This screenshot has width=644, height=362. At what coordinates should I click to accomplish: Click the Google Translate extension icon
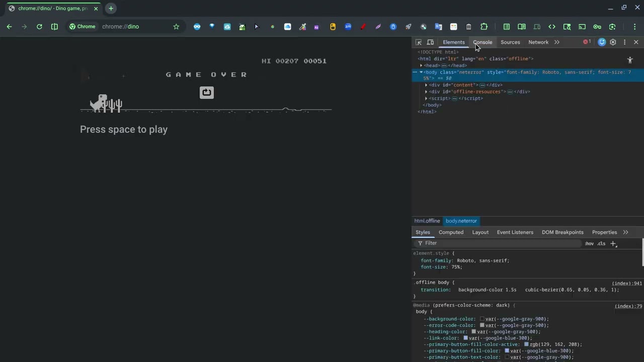(438, 27)
